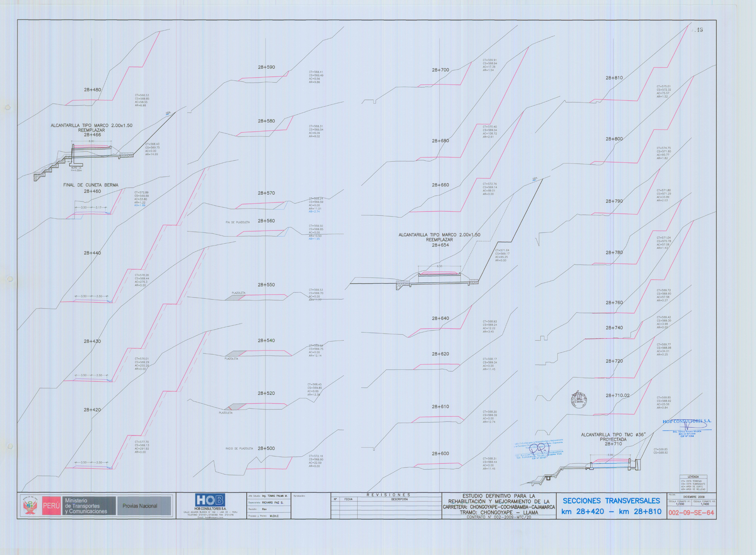The height and width of the screenshot is (555, 756).
Task: Click the RICHARD PAZ S. specialist name
Action: coord(273,503)
